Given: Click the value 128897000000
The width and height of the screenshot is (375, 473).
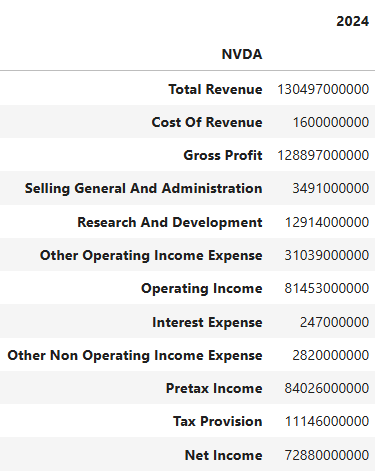Looking at the screenshot, I should tap(323, 155).
